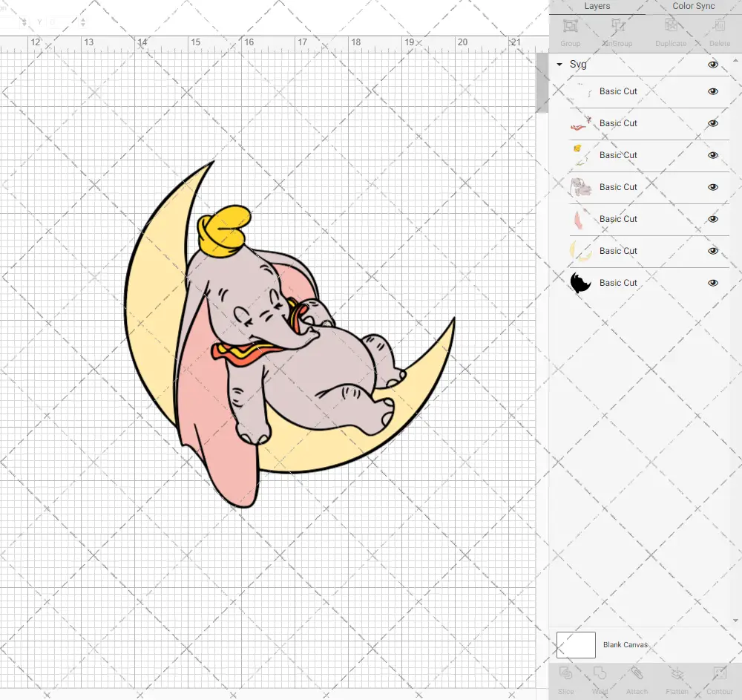Select the gray elephant layer thumbnail
The height and width of the screenshot is (700, 742).
(x=581, y=187)
